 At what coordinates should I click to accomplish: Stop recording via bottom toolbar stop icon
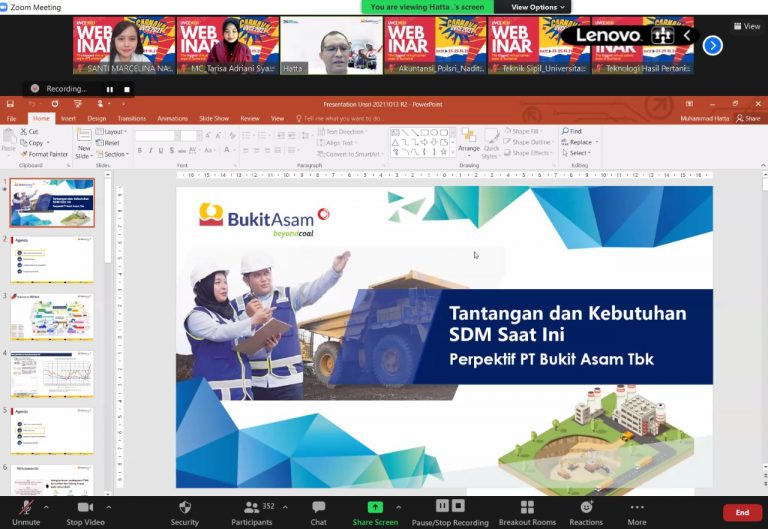(x=458, y=505)
